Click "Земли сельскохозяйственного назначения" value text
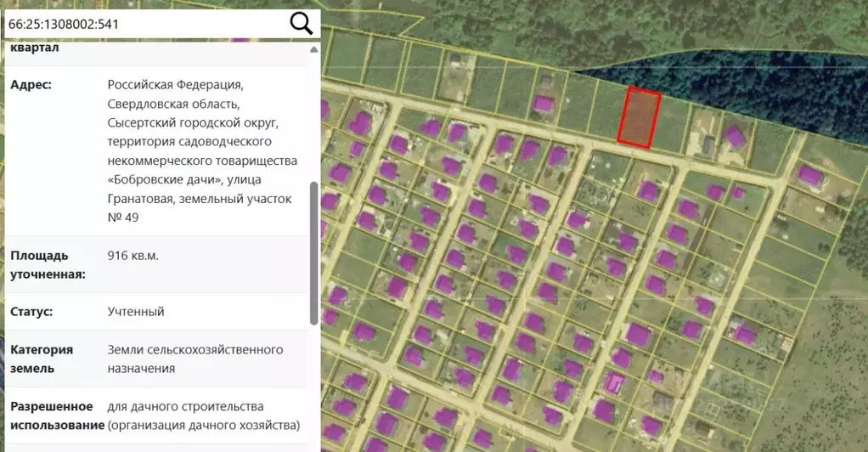 (x=195, y=359)
